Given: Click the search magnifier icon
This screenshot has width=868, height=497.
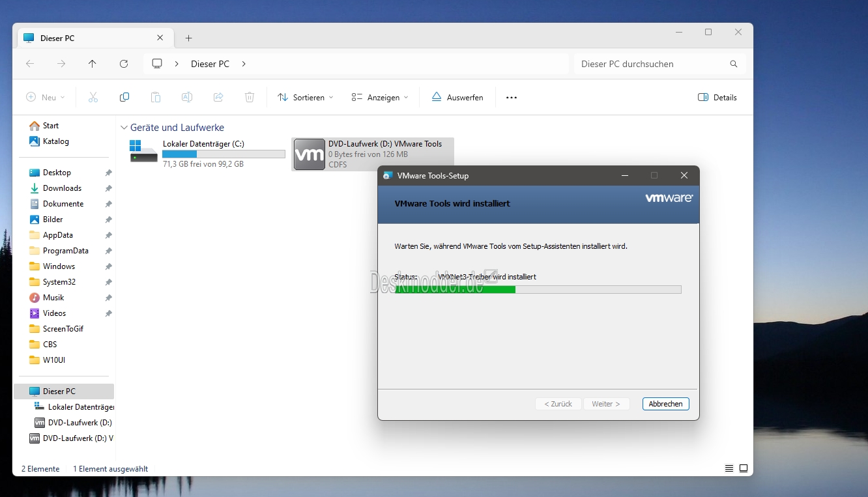Looking at the screenshot, I should coord(734,64).
